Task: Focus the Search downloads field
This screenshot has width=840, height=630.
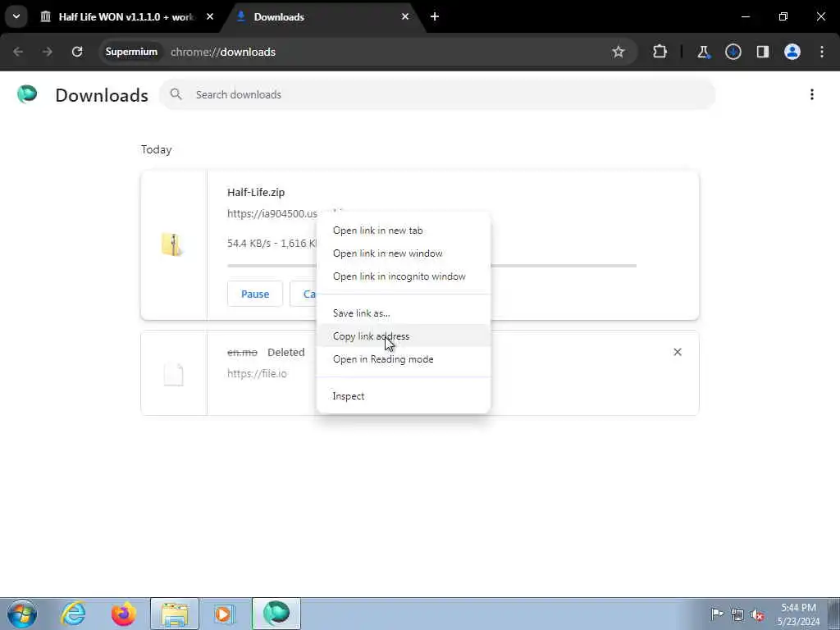Action: [x=437, y=94]
